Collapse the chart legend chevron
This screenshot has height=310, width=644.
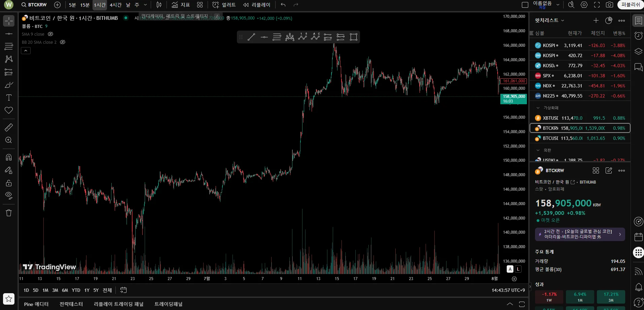point(26,51)
